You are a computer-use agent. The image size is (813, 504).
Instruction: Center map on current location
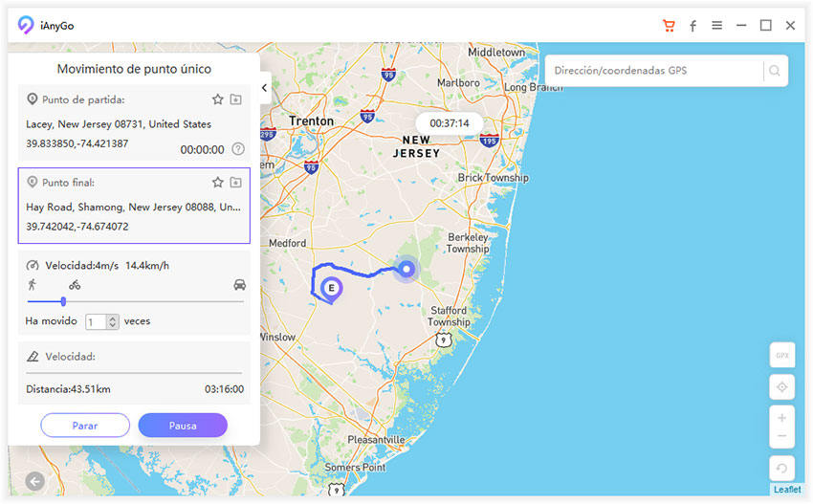pyautogui.click(x=781, y=386)
